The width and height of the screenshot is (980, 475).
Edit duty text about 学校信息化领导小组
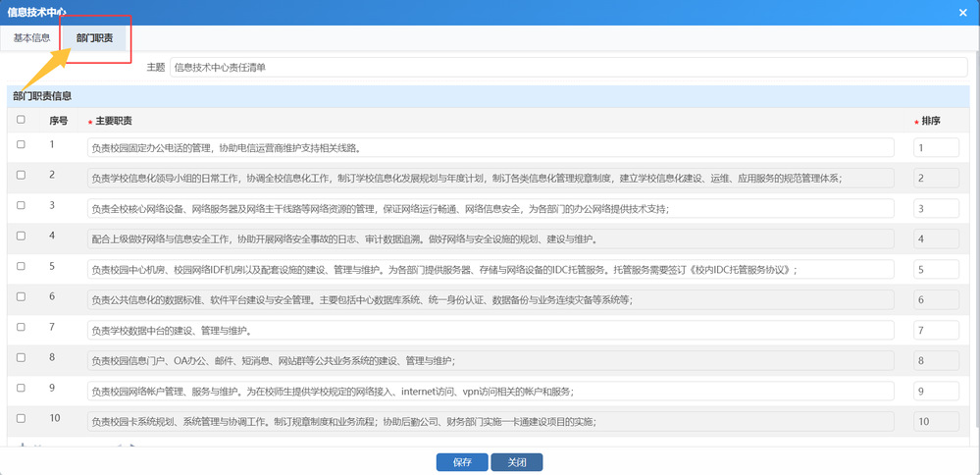[490, 179]
